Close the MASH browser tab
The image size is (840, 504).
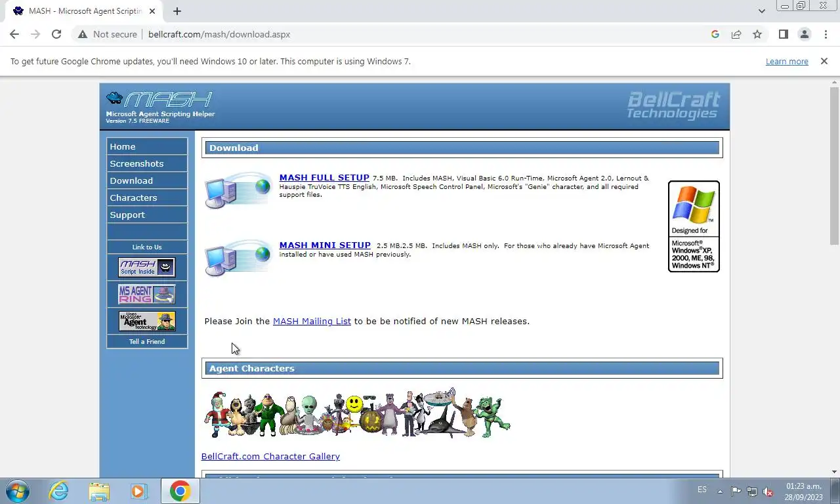(x=152, y=11)
